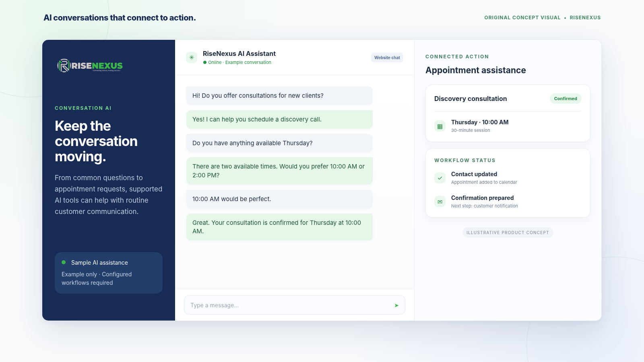This screenshot has height=362, width=644.
Task: Click the 'Thursday · 10:00 AM' appointment time
Action: tap(480, 122)
